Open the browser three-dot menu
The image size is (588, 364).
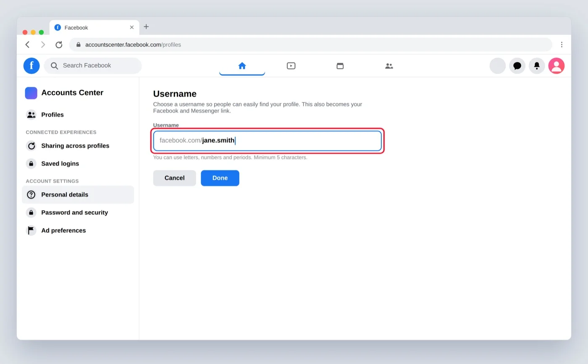[x=562, y=45]
